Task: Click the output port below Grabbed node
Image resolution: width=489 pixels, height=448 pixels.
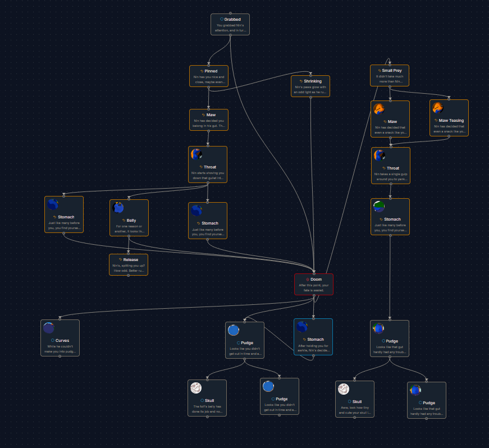Action: 230,35
